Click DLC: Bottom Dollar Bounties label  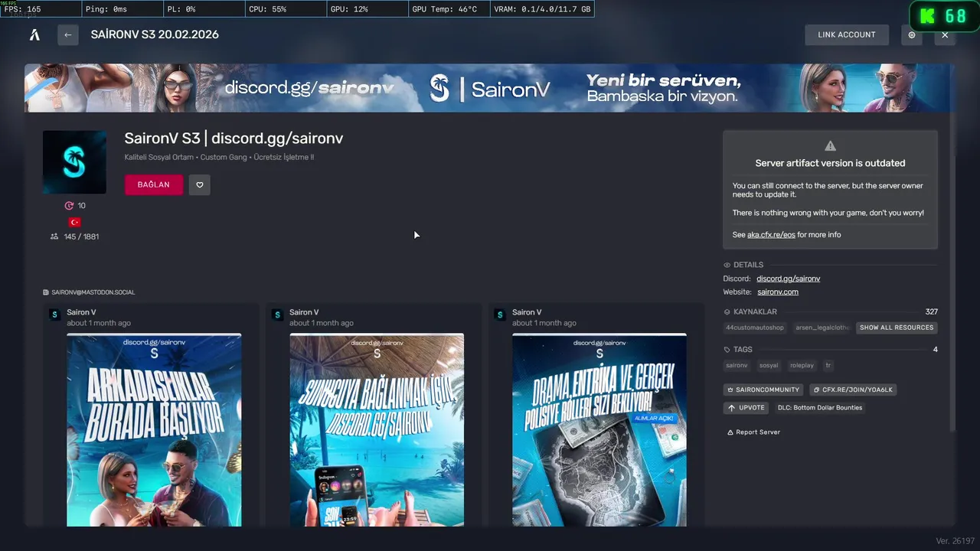[819, 408]
